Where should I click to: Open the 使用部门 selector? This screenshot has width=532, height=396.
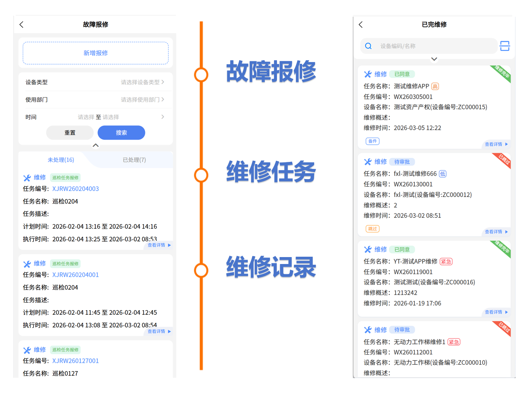tap(142, 100)
